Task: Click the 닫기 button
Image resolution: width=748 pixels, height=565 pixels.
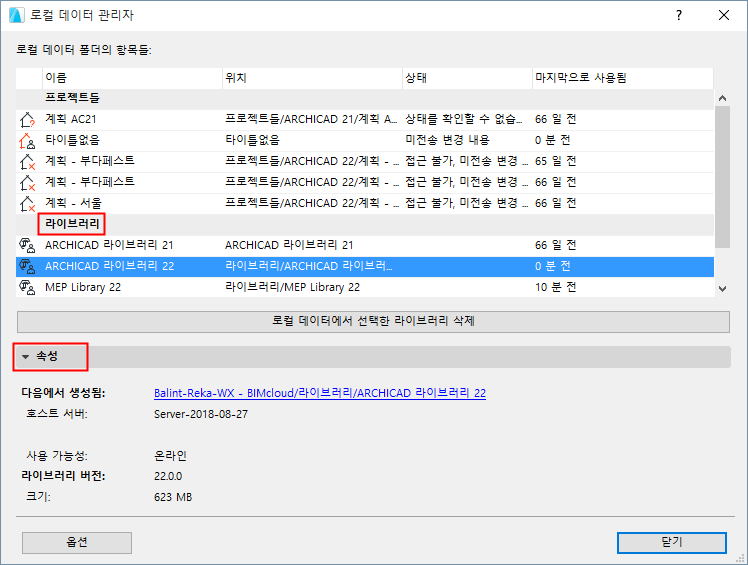Action: [672, 543]
